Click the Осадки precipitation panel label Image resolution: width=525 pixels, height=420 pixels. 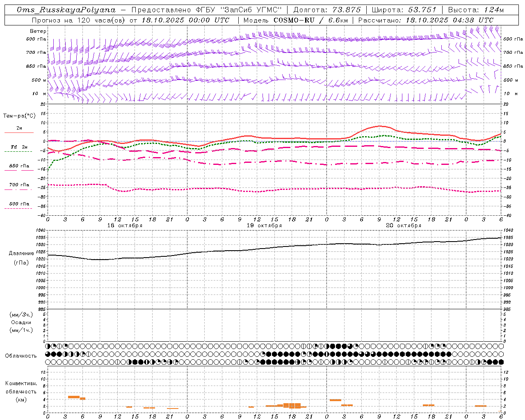(21, 322)
